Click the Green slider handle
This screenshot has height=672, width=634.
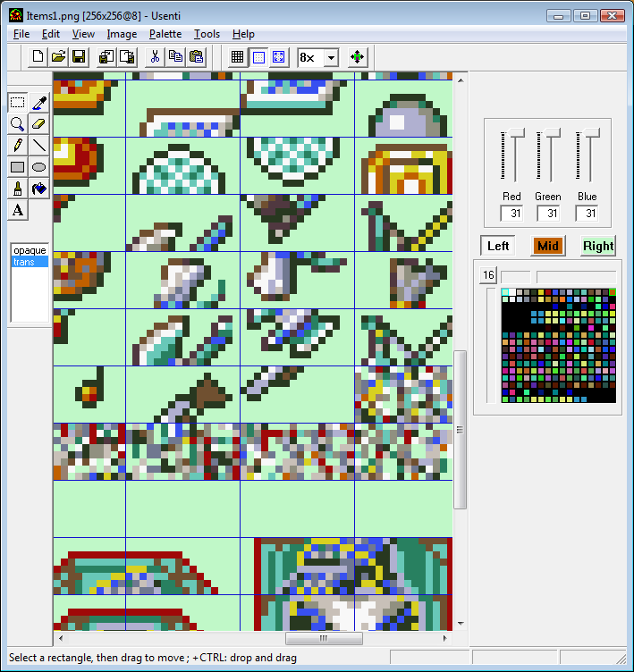pyautogui.click(x=552, y=134)
